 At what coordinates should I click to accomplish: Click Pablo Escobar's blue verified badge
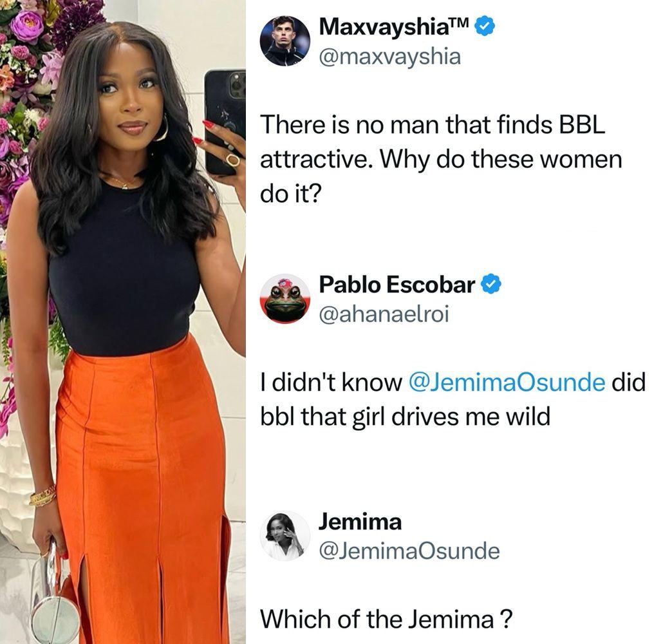[x=491, y=284]
